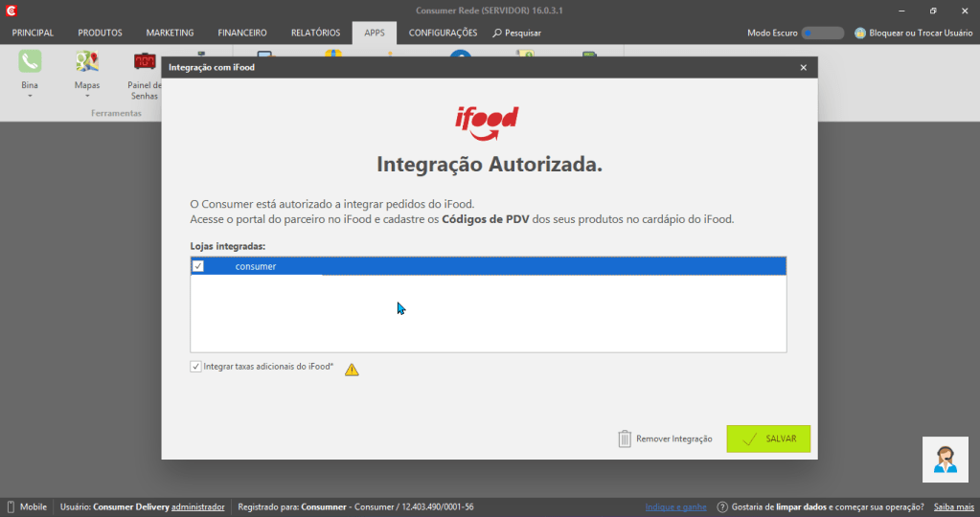
Task: Click the Consumer app logo icon
Action: tap(11, 11)
